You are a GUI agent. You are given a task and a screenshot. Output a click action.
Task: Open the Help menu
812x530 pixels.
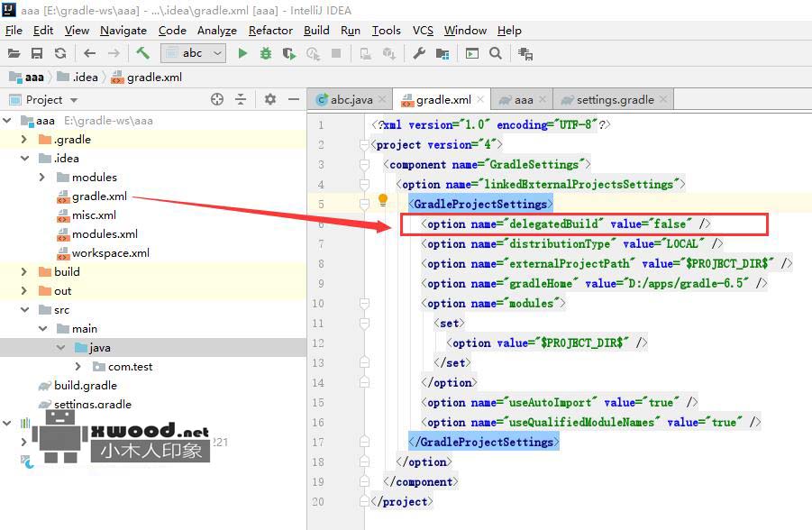pos(509,31)
